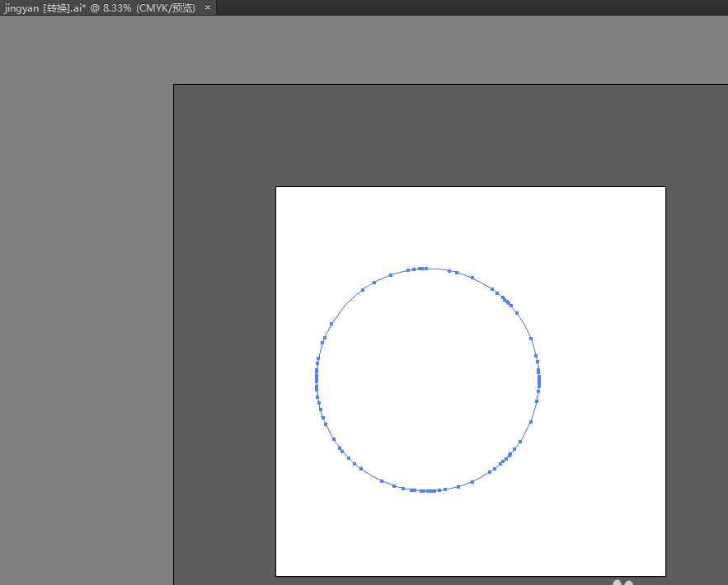Switch to the jingyan [转换].ai document tab
The image size is (728, 585).
pos(99,7)
